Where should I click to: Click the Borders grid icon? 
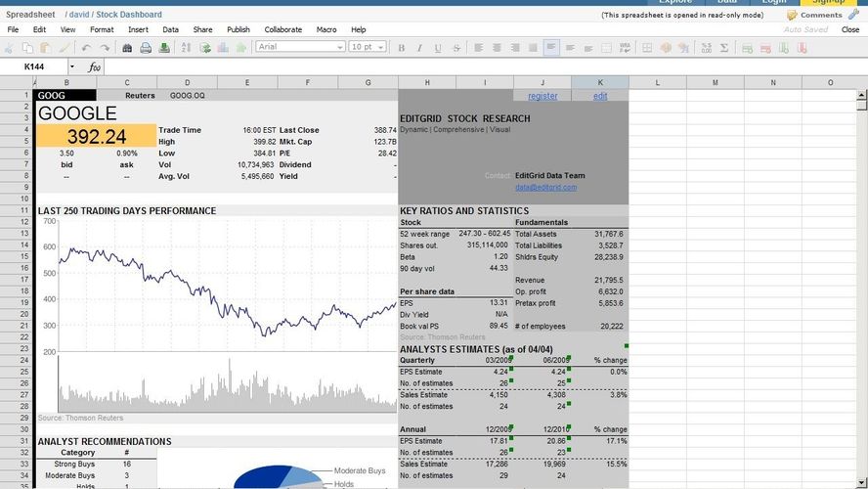click(x=646, y=48)
